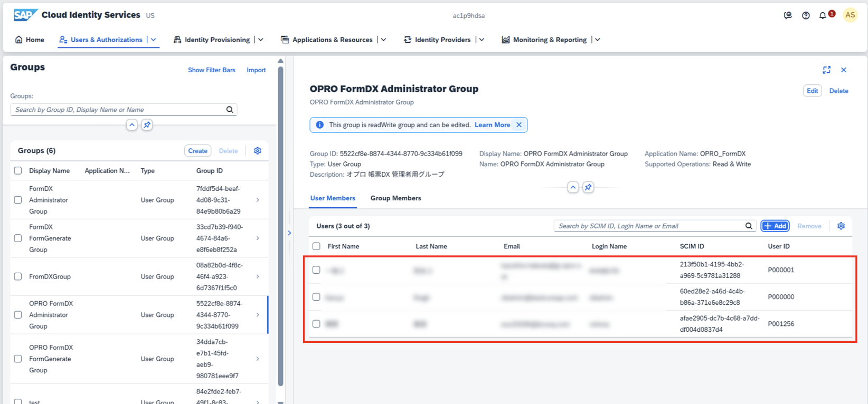The height and width of the screenshot is (404, 868).
Task: Pin the group details header
Action: (588, 187)
